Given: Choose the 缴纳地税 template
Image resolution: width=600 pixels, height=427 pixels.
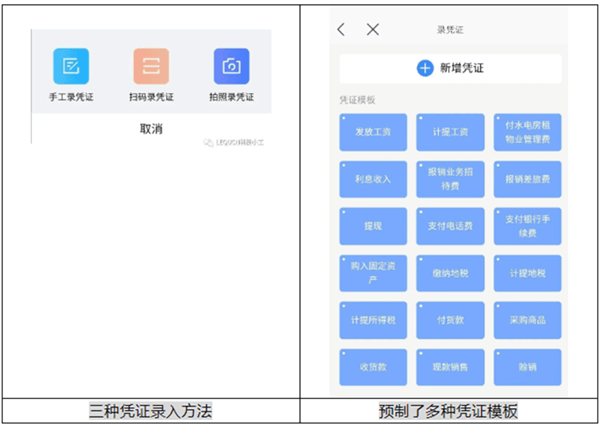Looking at the screenshot, I should [450, 273].
